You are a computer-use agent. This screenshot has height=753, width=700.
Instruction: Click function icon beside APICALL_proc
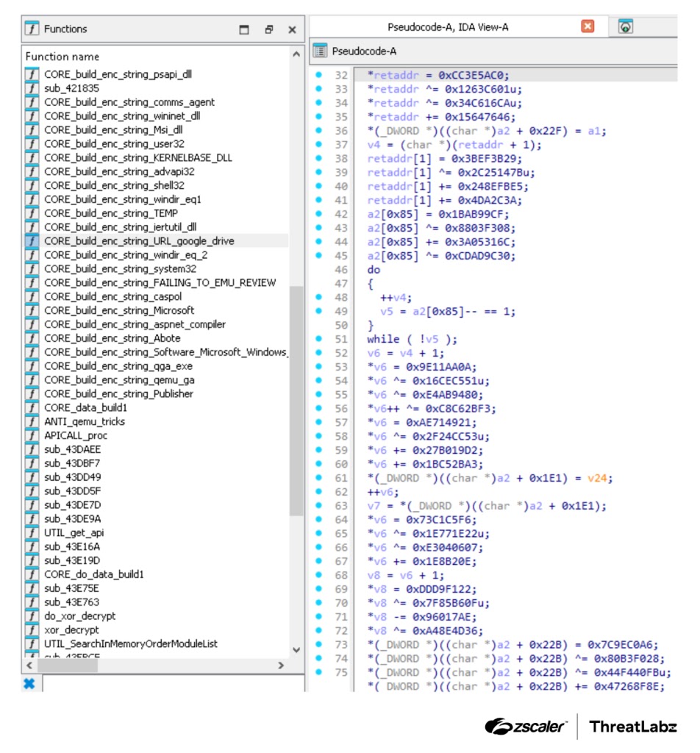click(x=32, y=435)
